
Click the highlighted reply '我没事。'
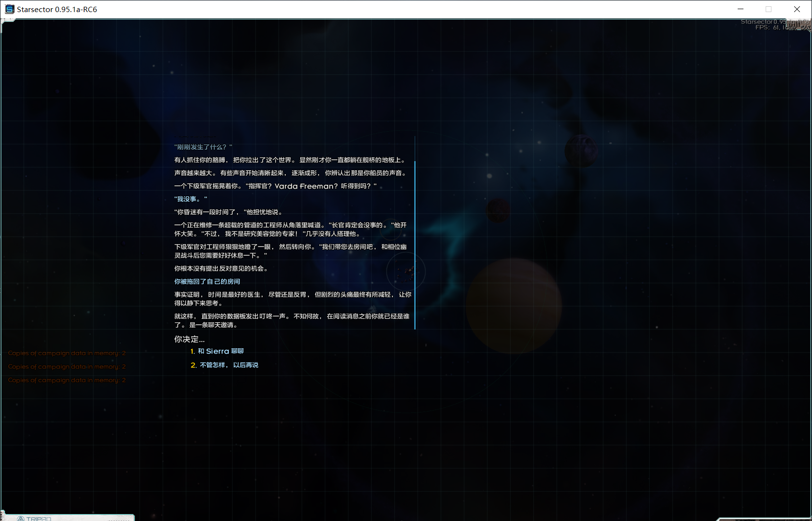click(191, 199)
